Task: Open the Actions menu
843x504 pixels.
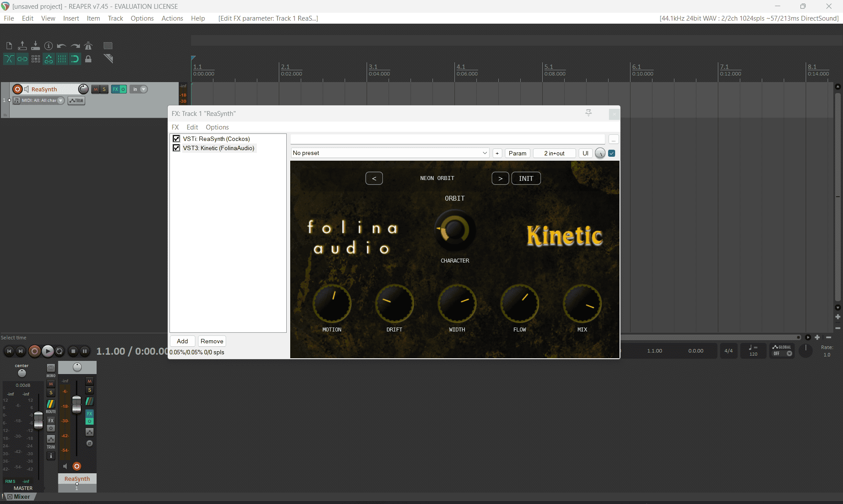Action: (172, 18)
